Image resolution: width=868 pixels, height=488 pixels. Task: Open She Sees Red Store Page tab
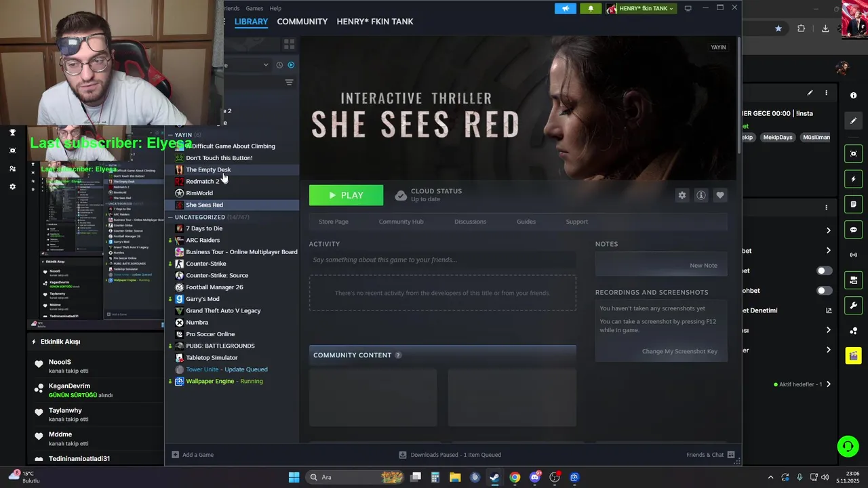(334, 222)
